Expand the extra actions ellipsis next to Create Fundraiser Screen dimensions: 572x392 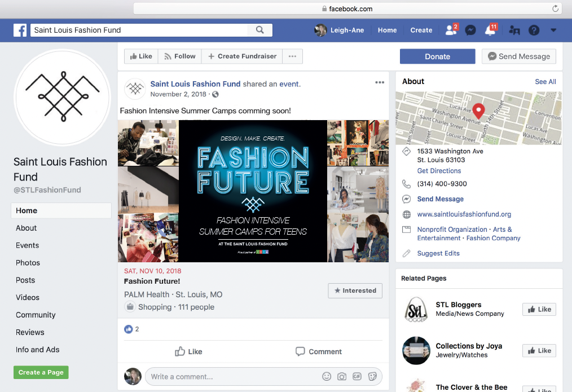coord(293,56)
